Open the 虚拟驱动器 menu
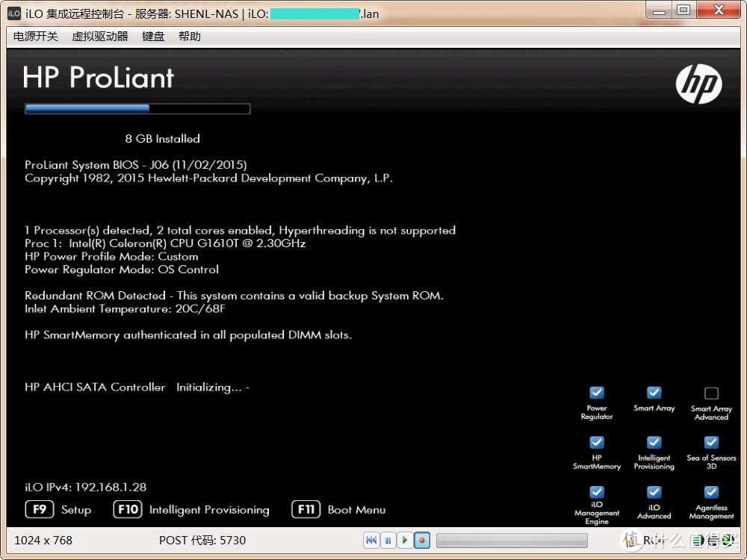The image size is (747, 560). 99,37
